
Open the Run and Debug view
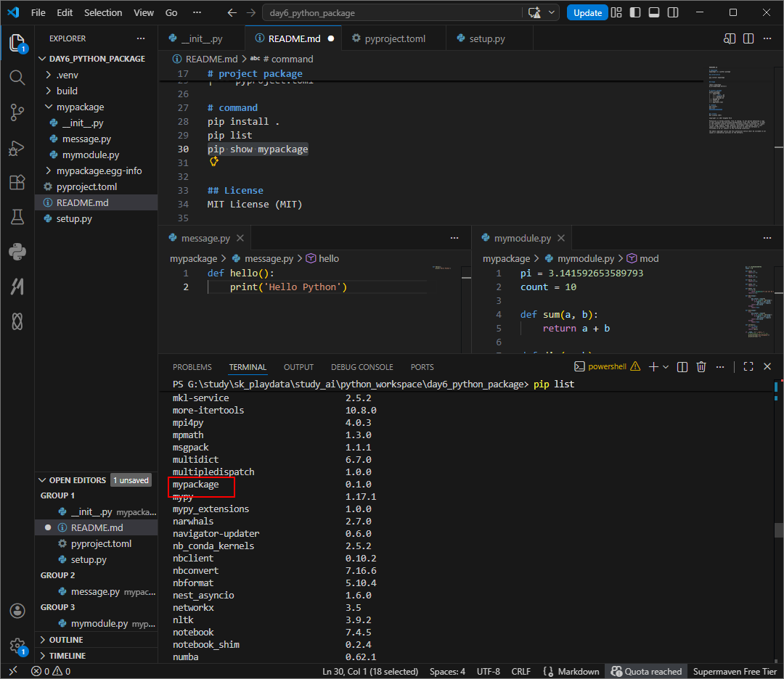click(x=17, y=148)
